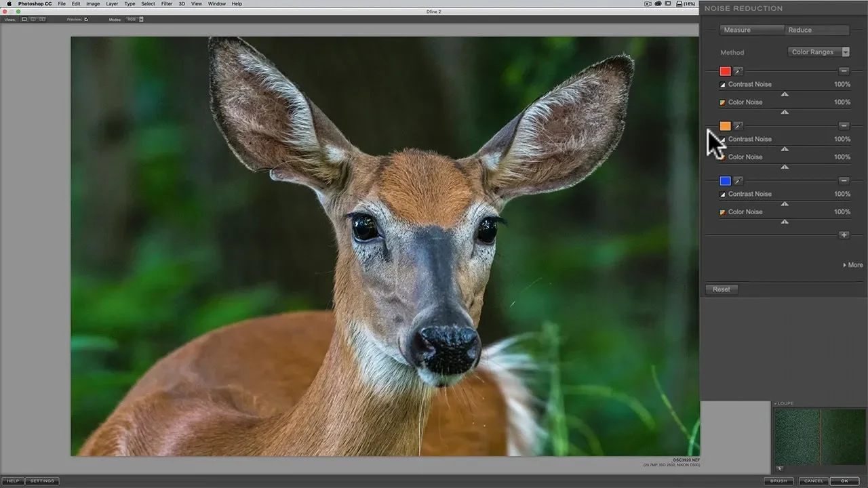Click the Cancel button

(813, 481)
